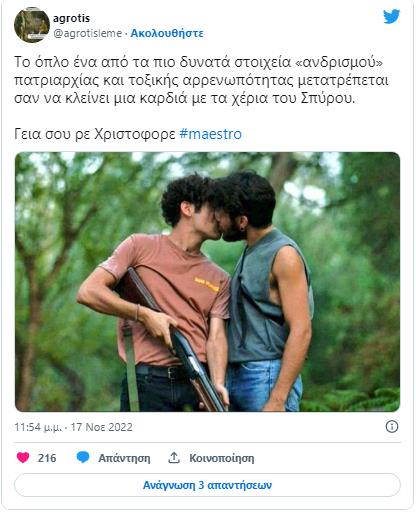Follow the account via Ακολουθήστε
416x516 pixels.
click(x=167, y=33)
